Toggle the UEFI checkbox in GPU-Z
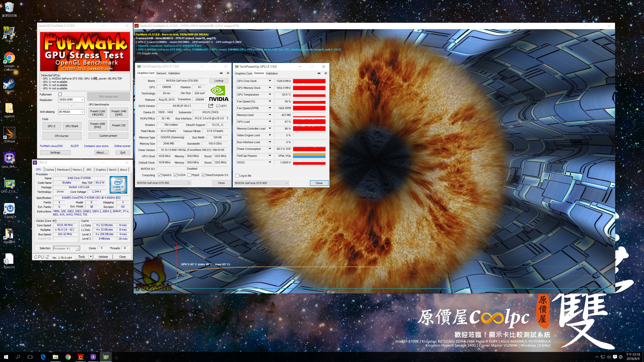Viewport: 644px width, 362px height. tap(218, 106)
